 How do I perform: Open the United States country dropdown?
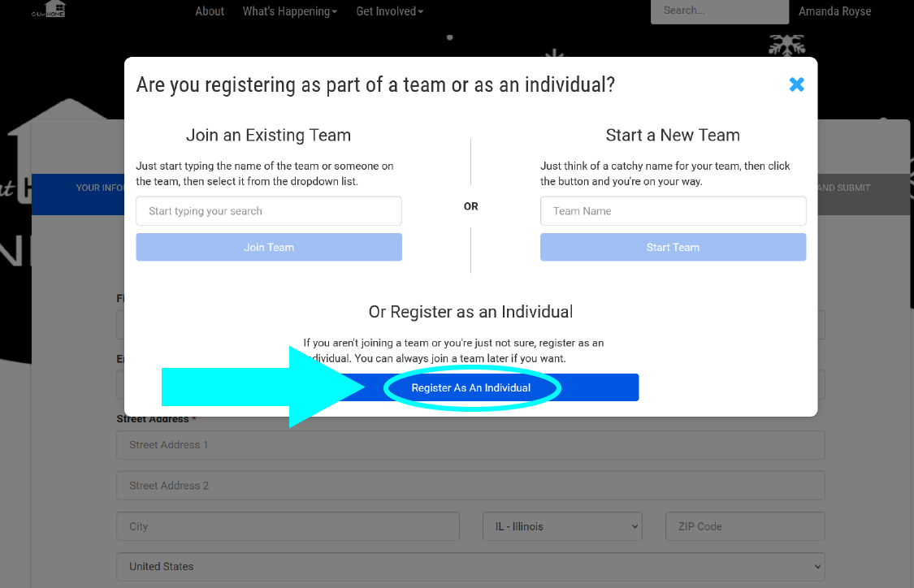[x=471, y=566]
